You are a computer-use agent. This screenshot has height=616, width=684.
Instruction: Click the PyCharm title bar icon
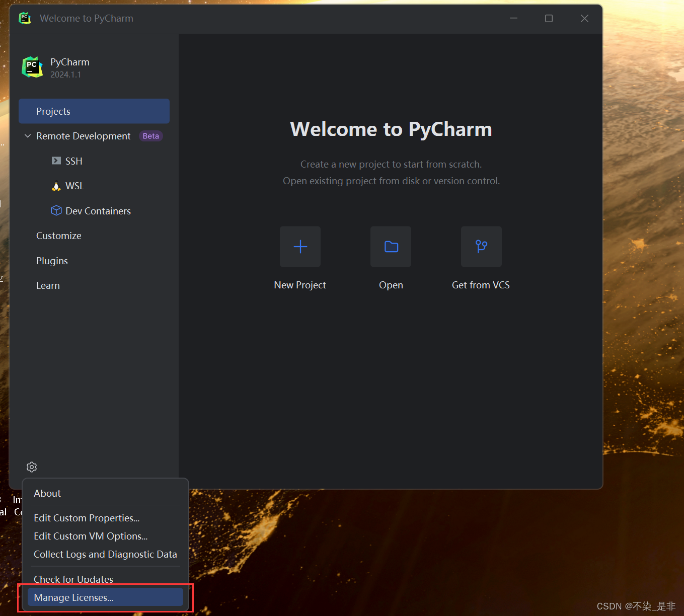(25, 18)
